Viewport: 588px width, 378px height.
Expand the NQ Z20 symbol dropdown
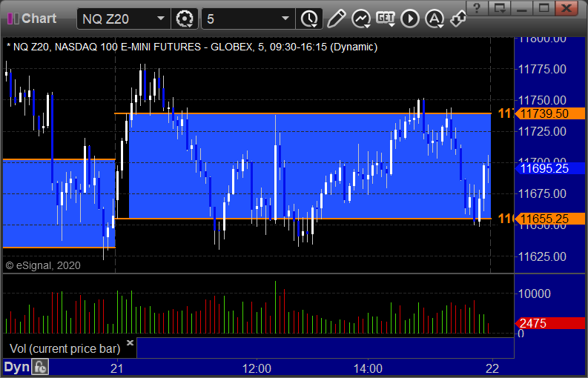tap(161, 19)
